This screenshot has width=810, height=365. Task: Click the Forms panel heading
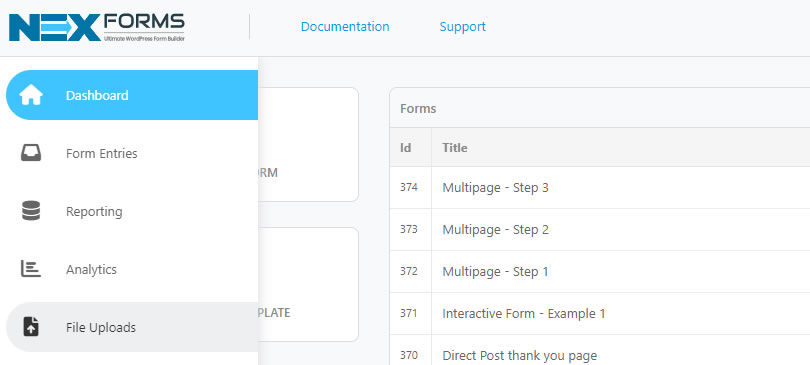pyautogui.click(x=418, y=108)
